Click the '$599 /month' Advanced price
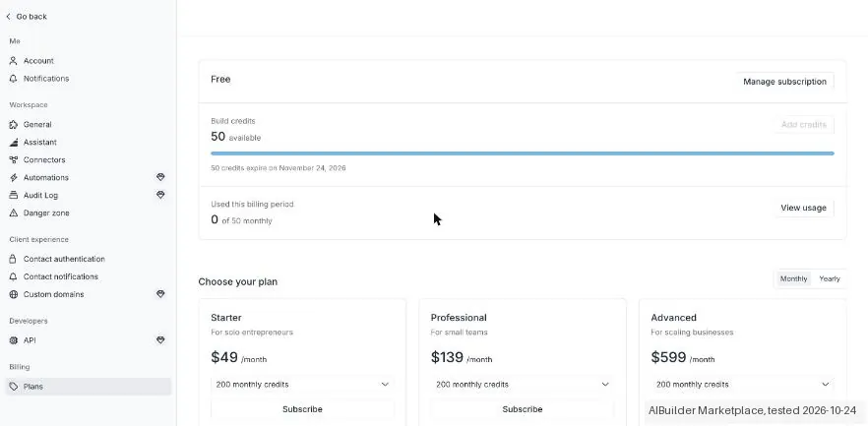 [683, 357]
